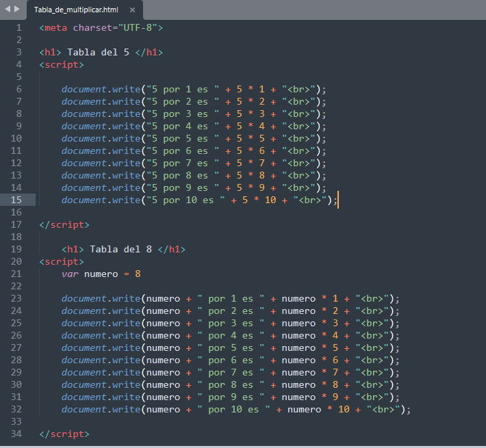Click the numero line with 'por 3 es'
The height and width of the screenshot is (448, 486).
coord(230,324)
